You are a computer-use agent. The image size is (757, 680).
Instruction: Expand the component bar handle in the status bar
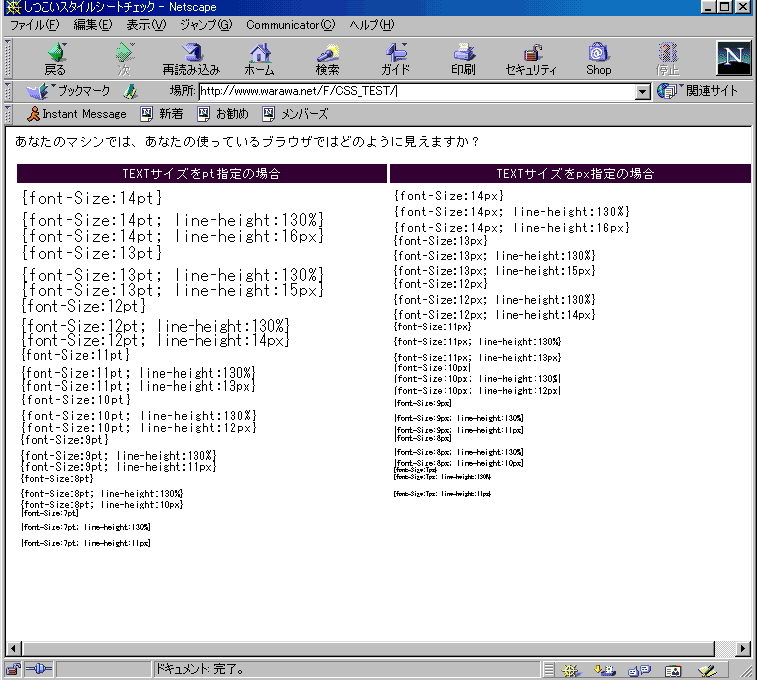click(x=549, y=670)
